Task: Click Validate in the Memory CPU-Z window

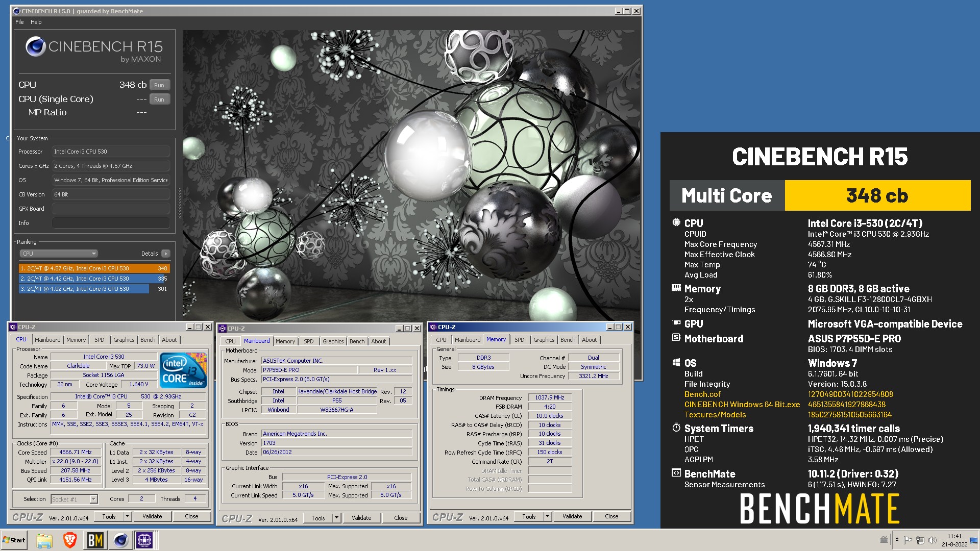Action: pyautogui.click(x=572, y=516)
